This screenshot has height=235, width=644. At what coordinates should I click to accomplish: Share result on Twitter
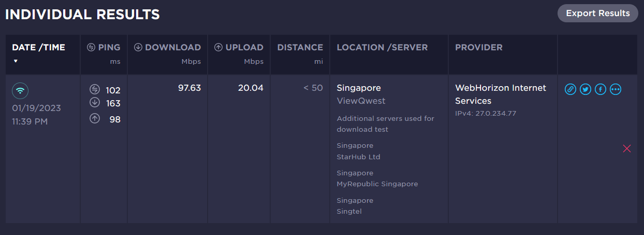586,89
